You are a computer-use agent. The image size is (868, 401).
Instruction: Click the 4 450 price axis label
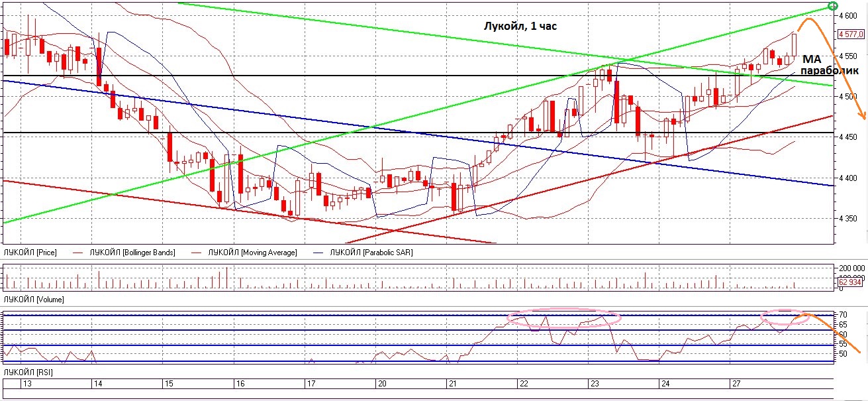click(849, 137)
